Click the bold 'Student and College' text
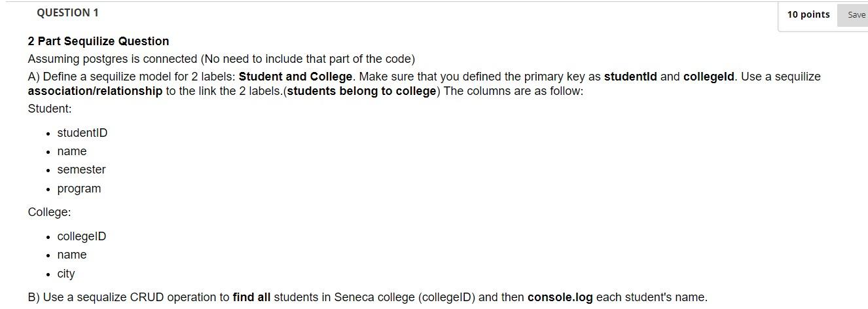The image size is (868, 309). tap(295, 77)
